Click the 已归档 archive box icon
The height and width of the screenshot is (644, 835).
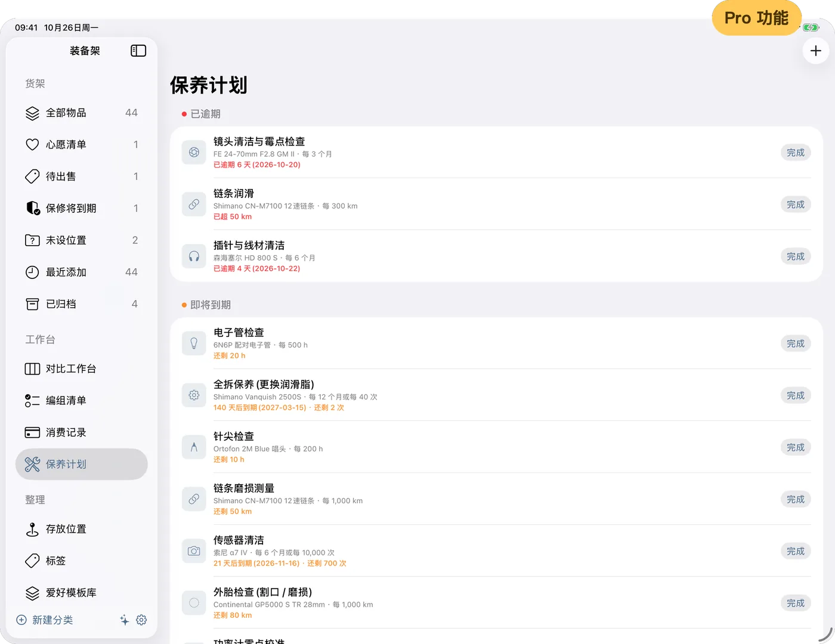point(32,304)
